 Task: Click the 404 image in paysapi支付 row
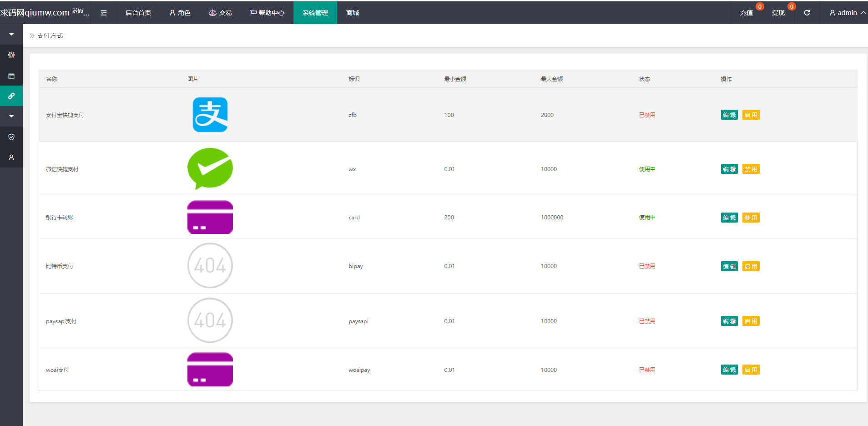click(x=210, y=320)
